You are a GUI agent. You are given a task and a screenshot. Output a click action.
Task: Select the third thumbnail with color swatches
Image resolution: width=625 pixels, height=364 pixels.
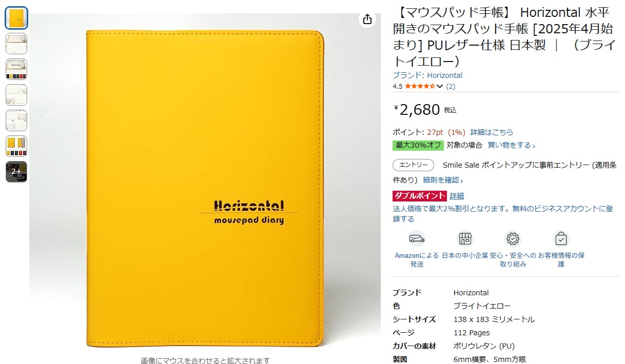(16, 69)
